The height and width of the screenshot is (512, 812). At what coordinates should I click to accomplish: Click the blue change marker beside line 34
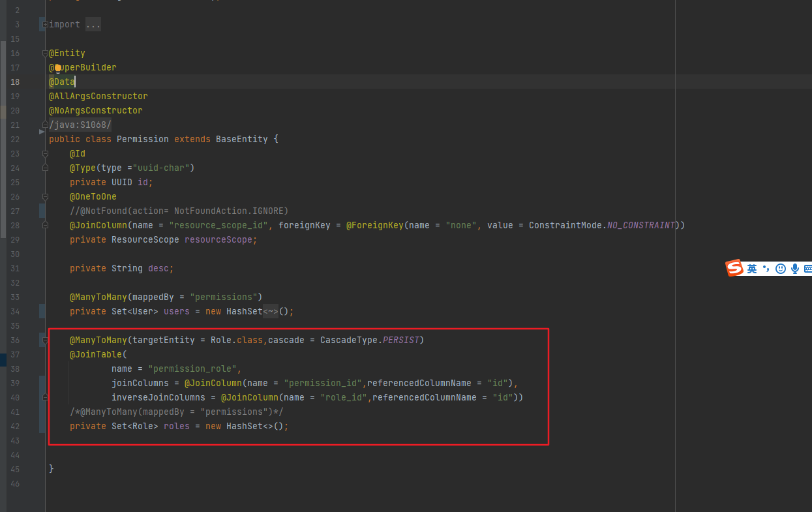pos(42,311)
